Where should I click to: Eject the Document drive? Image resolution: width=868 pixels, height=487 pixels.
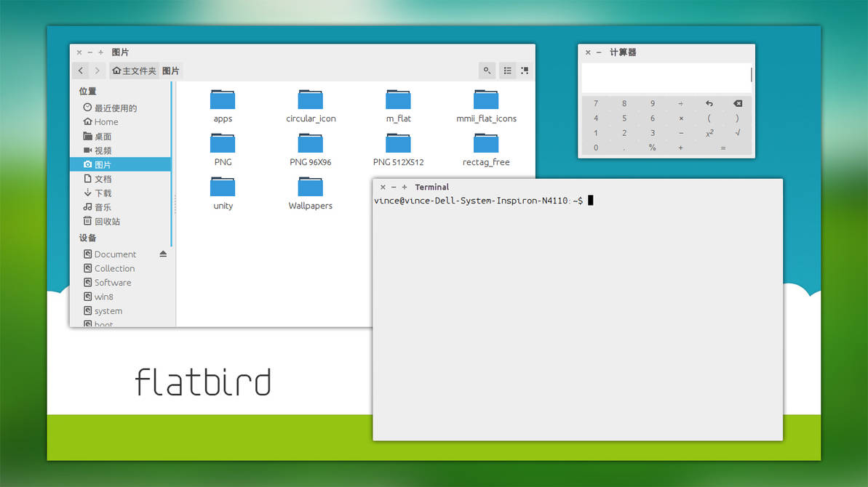163,254
